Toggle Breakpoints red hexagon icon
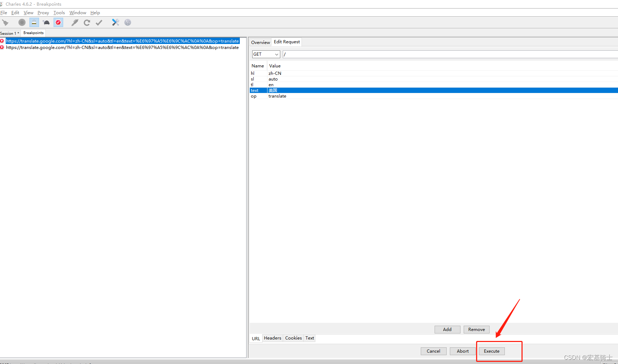The height and width of the screenshot is (364, 618). 58,22
